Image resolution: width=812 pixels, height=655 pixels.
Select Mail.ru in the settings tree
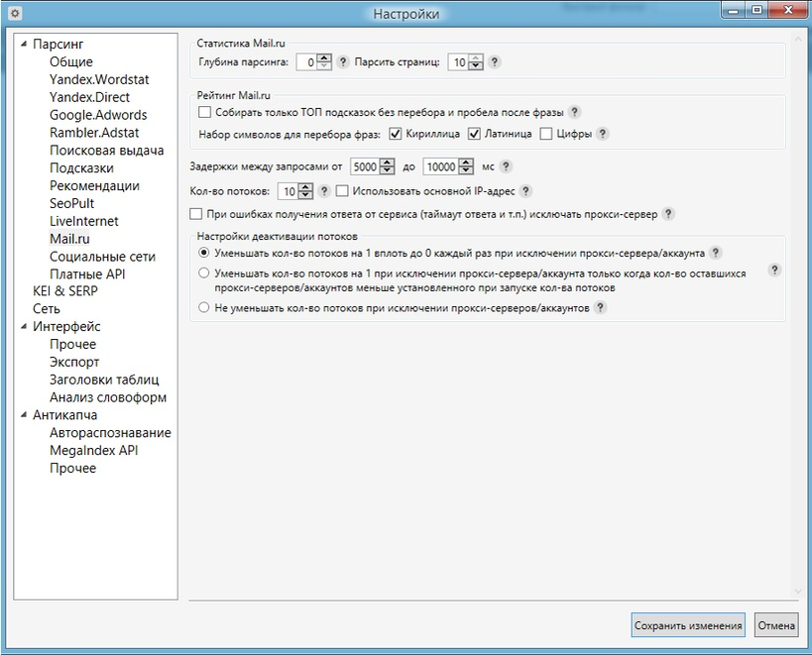[x=69, y=239]
